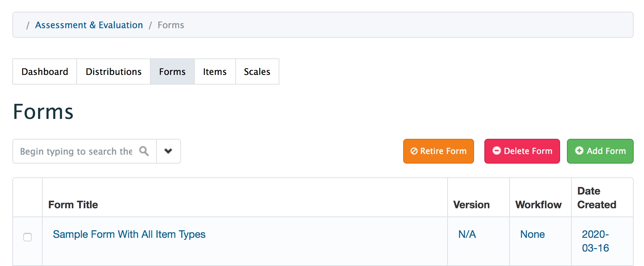
Task: Click the minus icon on Delete Form
Action: click(496, 151)
